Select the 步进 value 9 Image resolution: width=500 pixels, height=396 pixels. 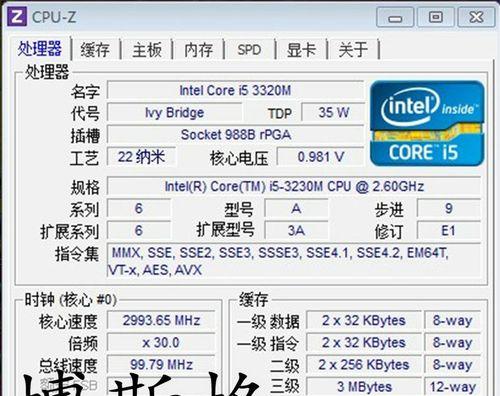click(x=449, y=209)
